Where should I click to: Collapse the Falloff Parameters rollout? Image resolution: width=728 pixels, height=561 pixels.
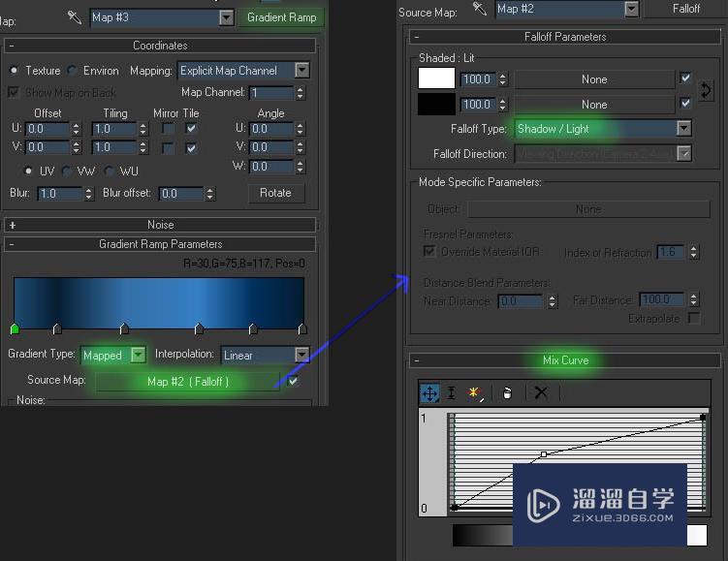tap(565, 37)
